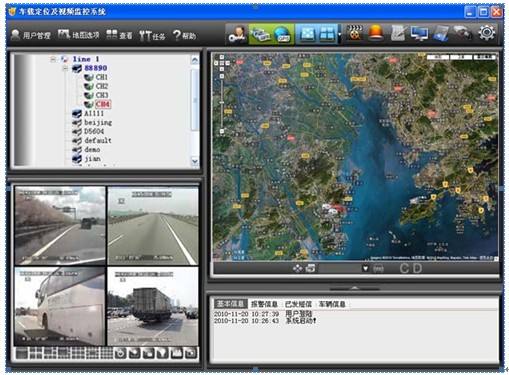Select single-view video layout button
509x375 pixels.
22,353
